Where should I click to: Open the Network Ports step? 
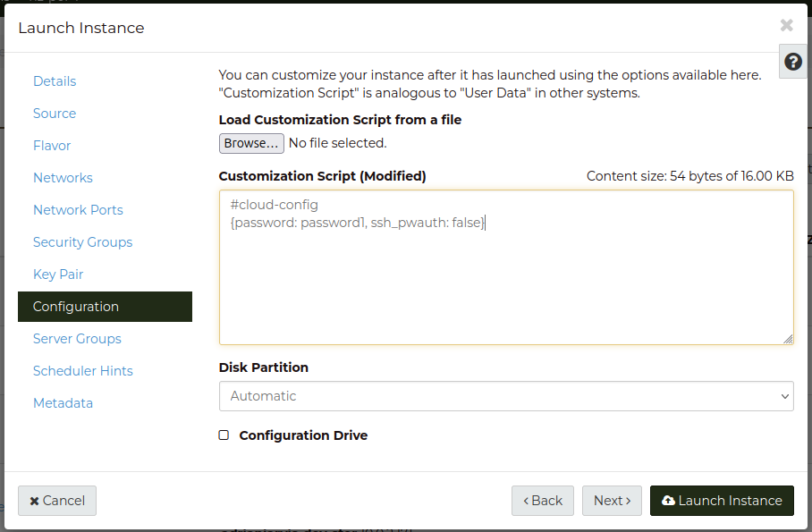pos(78,210)
